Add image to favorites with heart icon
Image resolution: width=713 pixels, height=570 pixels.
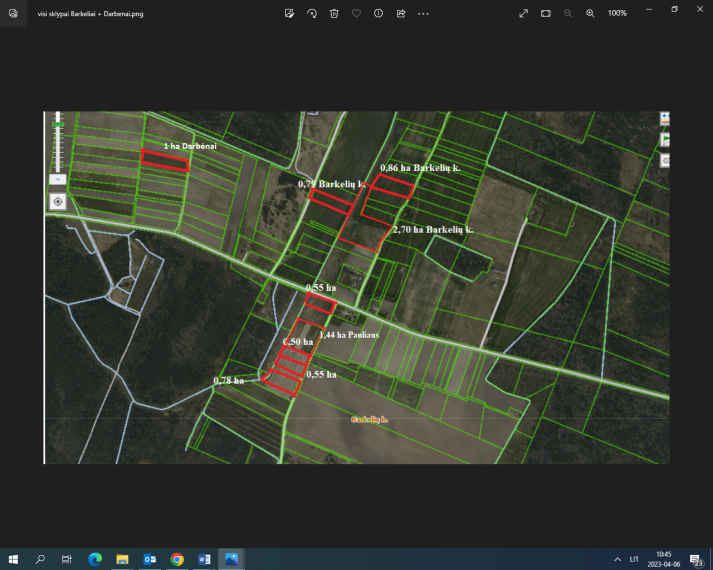pyautogui.click(x=356, y=14)
